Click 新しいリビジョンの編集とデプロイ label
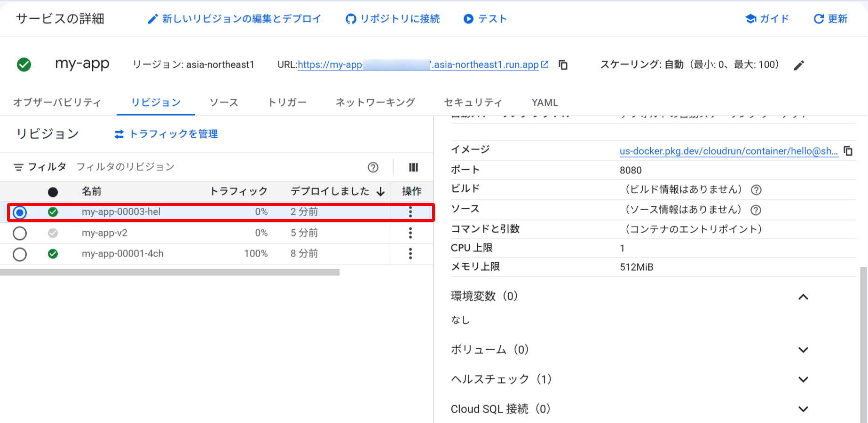This screenshot has height=423, width=868. 242,19
